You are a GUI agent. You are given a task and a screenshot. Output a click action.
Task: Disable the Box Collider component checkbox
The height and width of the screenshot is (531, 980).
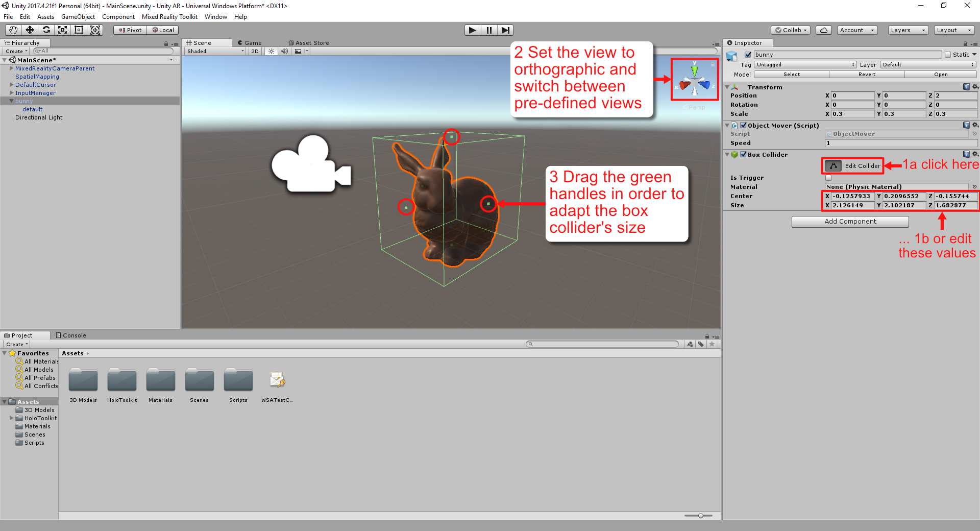click(744, 154)
